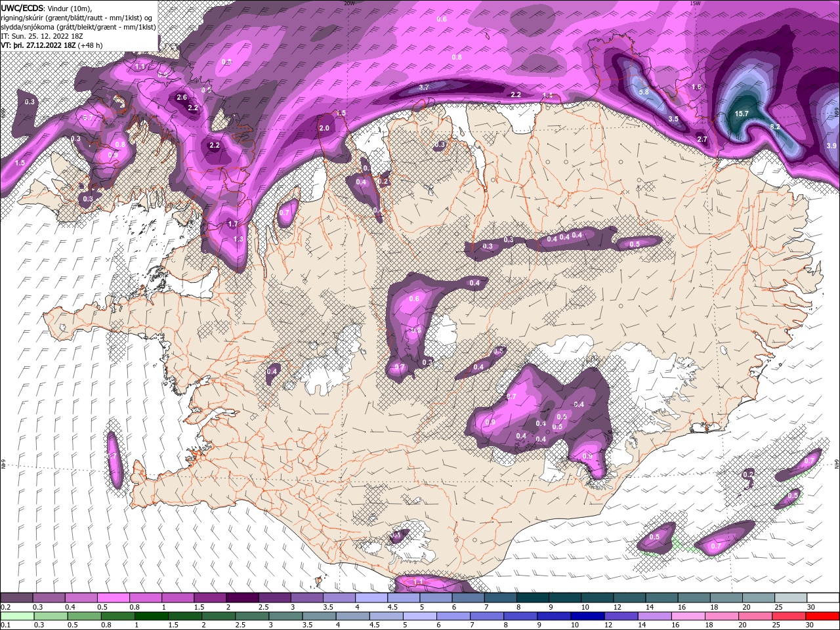
Task: Click the 0.4 label under the upper legend row
Action: coord(70,607)
